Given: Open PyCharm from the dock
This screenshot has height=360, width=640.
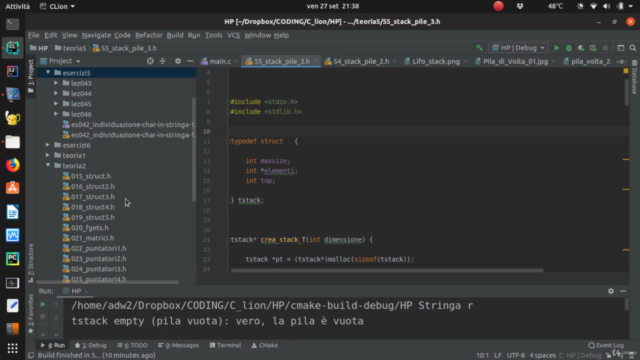Looking at the screenshot, I should (x=12, y=259).
